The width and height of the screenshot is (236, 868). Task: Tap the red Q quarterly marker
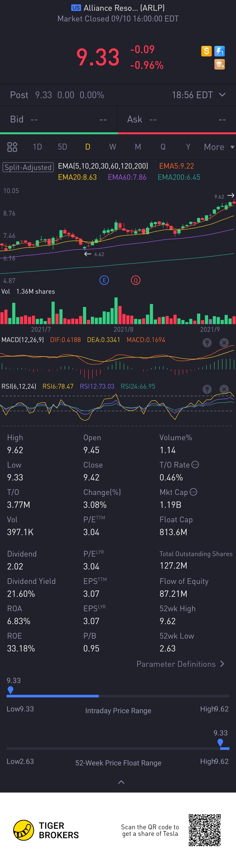tap(136, 280)
